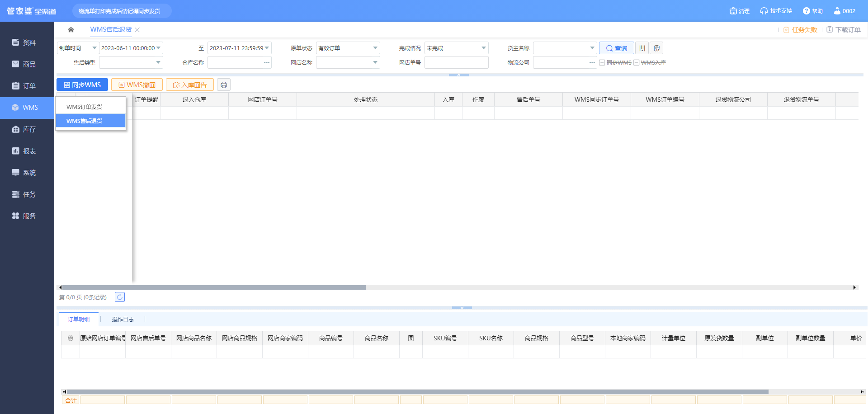This screenshot has width=868, height=414.
Task: Click the 原发货数量 column header
Action: 719,338
